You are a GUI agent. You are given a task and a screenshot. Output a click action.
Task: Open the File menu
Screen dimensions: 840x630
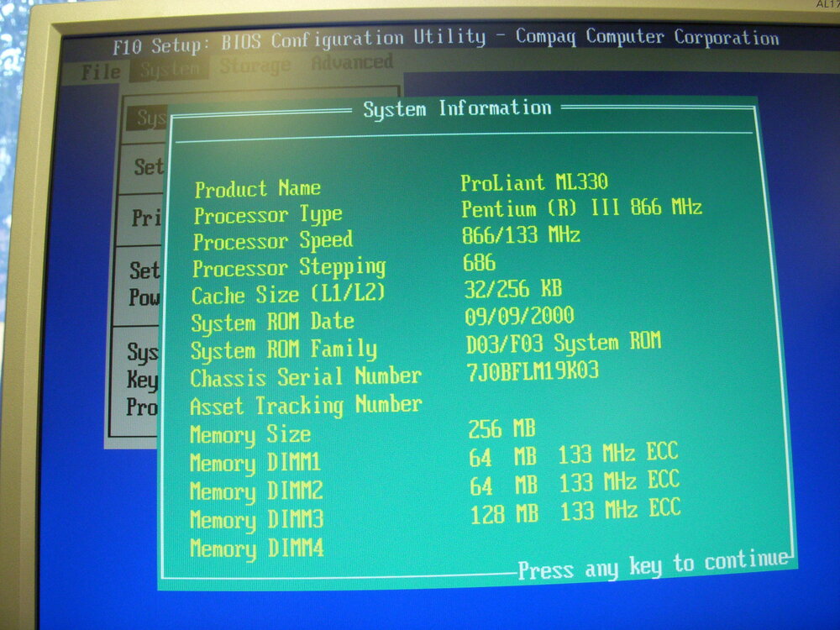(101, 71)
